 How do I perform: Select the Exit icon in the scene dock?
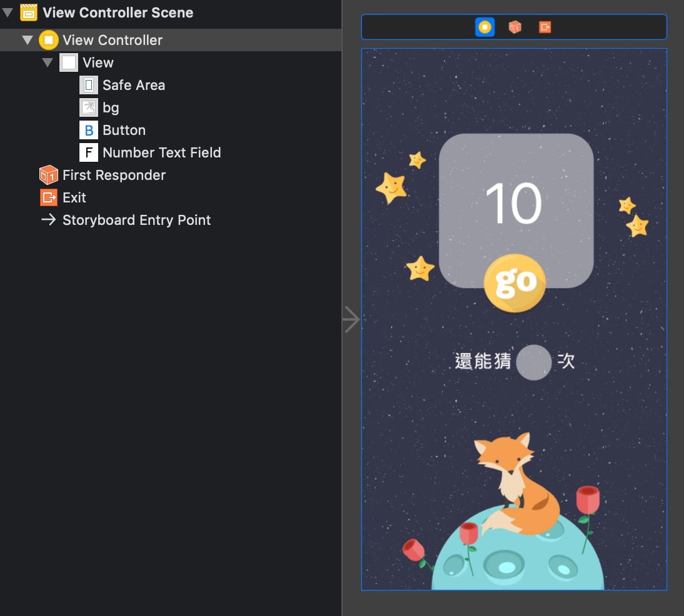pos(543,27)
